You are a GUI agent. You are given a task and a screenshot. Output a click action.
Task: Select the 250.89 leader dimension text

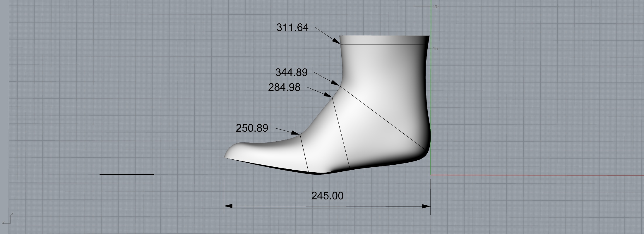[252, 128]
